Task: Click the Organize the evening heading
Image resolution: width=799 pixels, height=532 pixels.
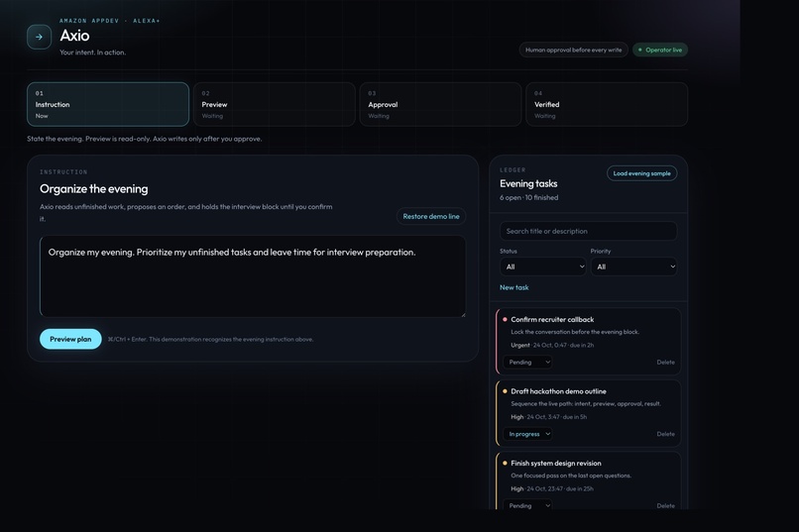Action: (94, 189)
